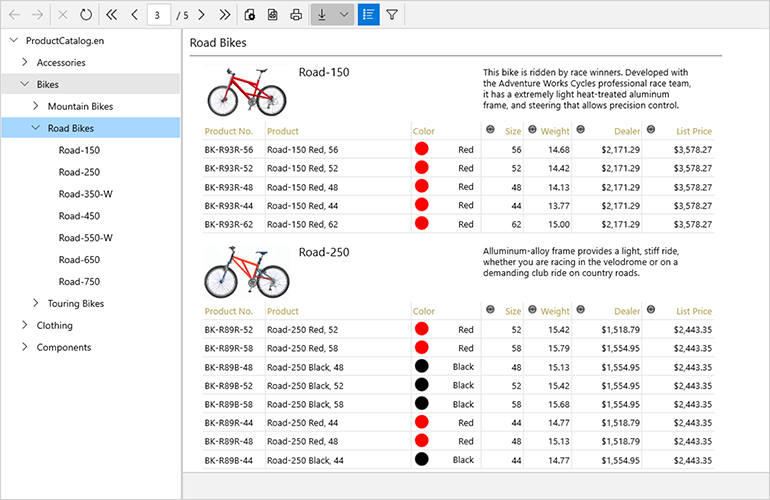
Task: Select Road-450 in the document map
Action: click(79, 216)
